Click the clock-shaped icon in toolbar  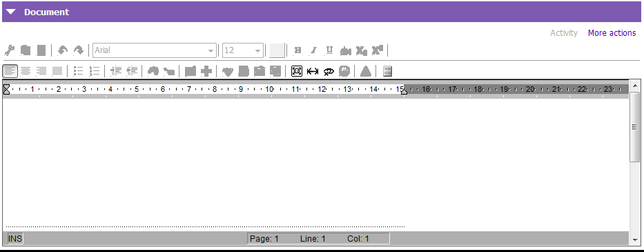point(344,71)
